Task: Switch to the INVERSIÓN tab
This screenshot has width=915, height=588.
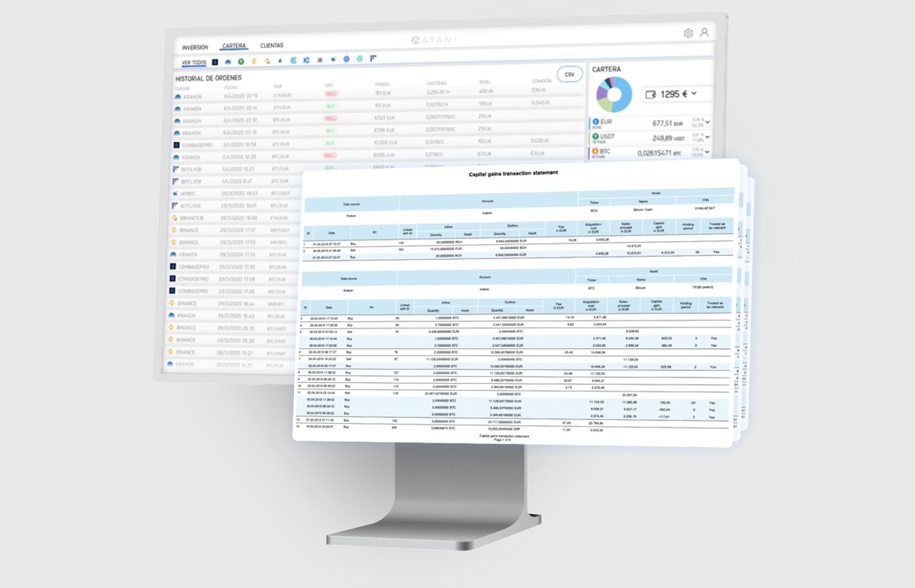Action: 195,48
